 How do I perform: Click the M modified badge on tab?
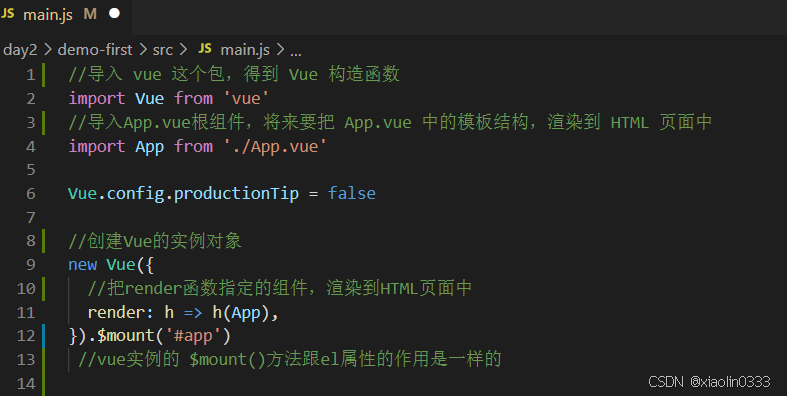point(90,14)
